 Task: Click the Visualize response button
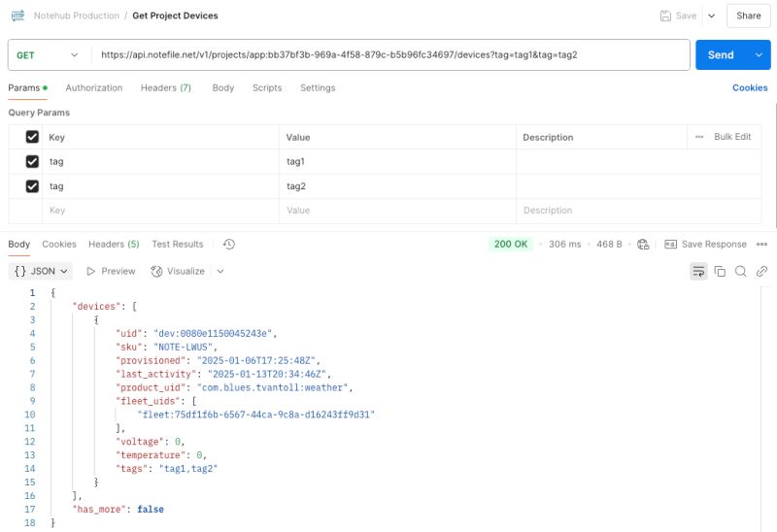(x=186, y=272)
